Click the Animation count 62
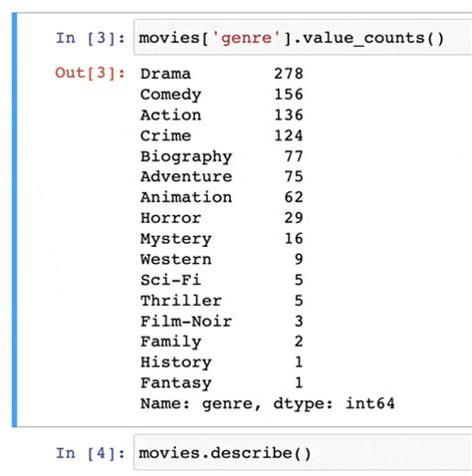This screenshot has width=472, height=476. coord(294,197)
